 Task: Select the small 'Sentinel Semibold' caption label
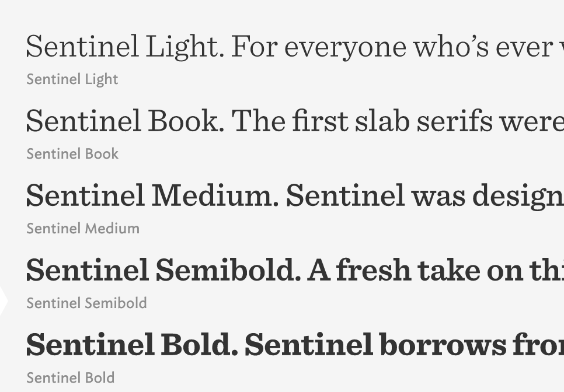(x=86, y=303)
